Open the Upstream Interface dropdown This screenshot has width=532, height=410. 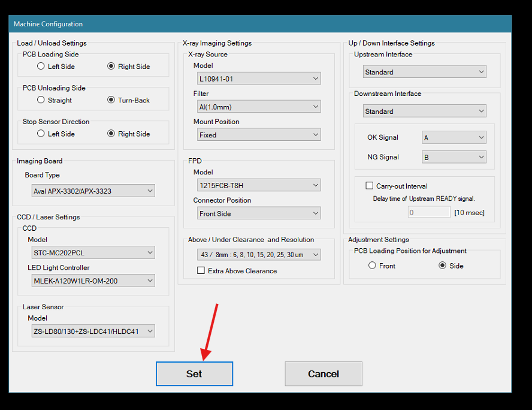pyautogui.click(x=424, y=71)
